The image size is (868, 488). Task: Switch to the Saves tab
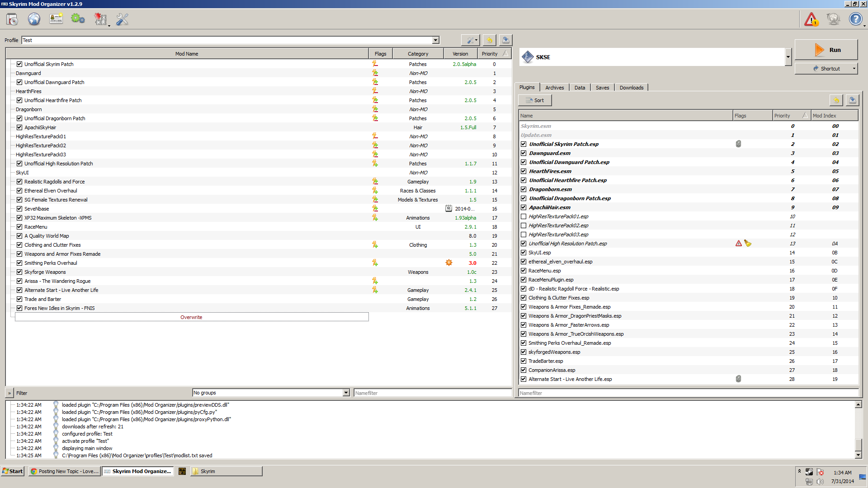pos(602,88)
